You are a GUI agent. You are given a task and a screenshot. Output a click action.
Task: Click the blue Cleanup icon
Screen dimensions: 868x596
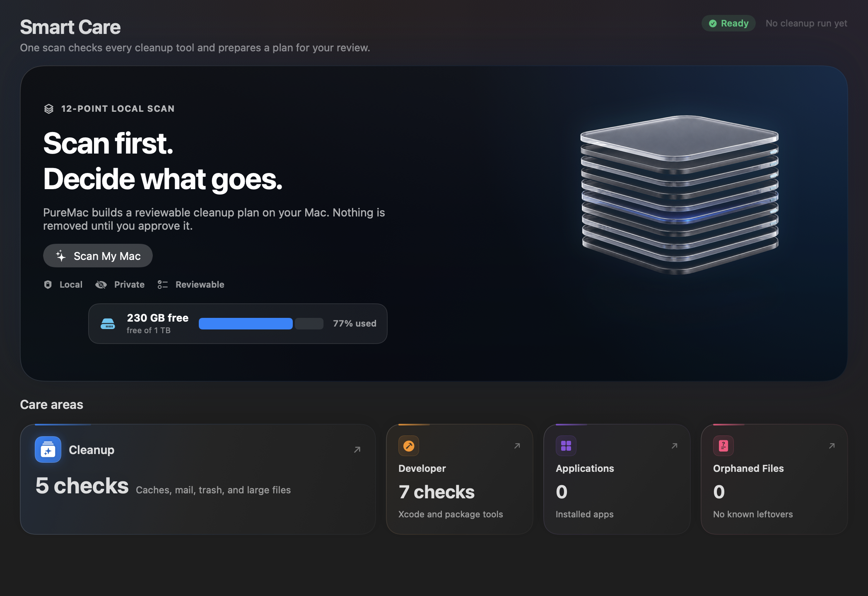[x=48, y=449]
